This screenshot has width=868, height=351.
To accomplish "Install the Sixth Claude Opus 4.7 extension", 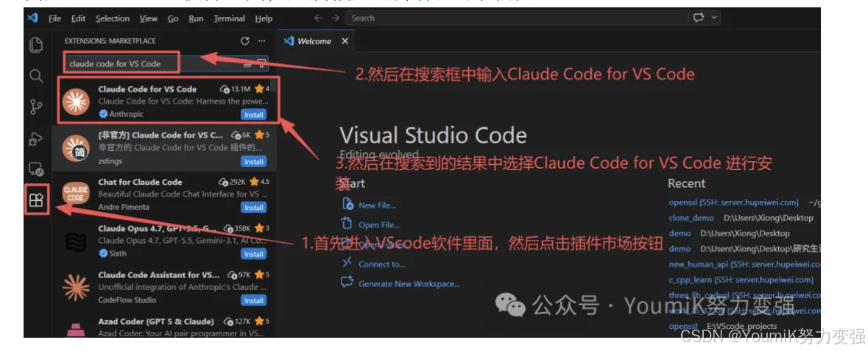I will (x=253, y=254).
